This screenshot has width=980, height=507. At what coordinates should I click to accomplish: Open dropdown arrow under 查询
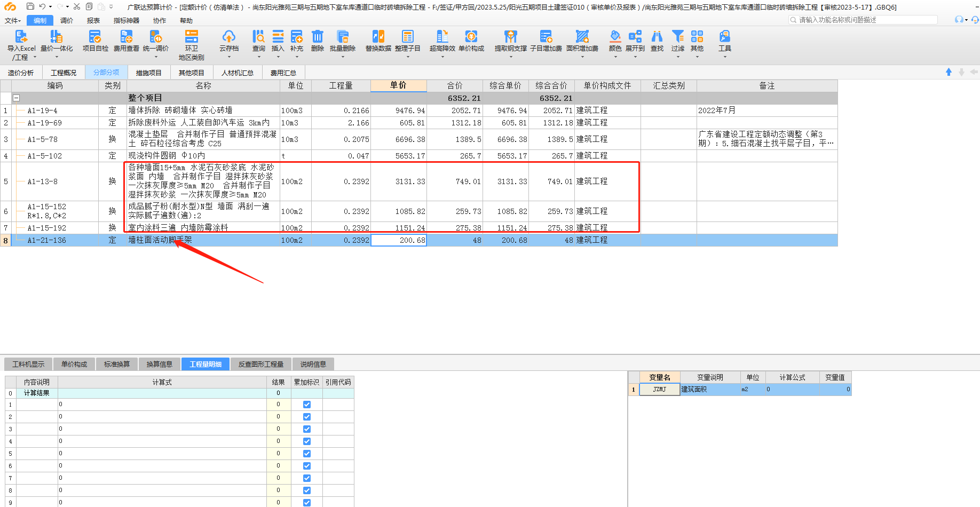259,57
